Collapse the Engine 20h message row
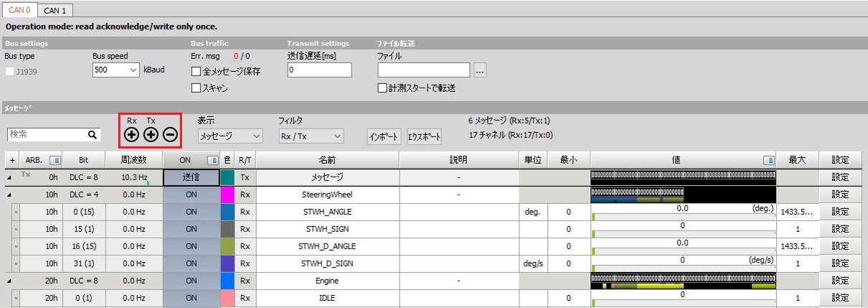This screenshot has width=868, height=308. click(x=10, y=281)
